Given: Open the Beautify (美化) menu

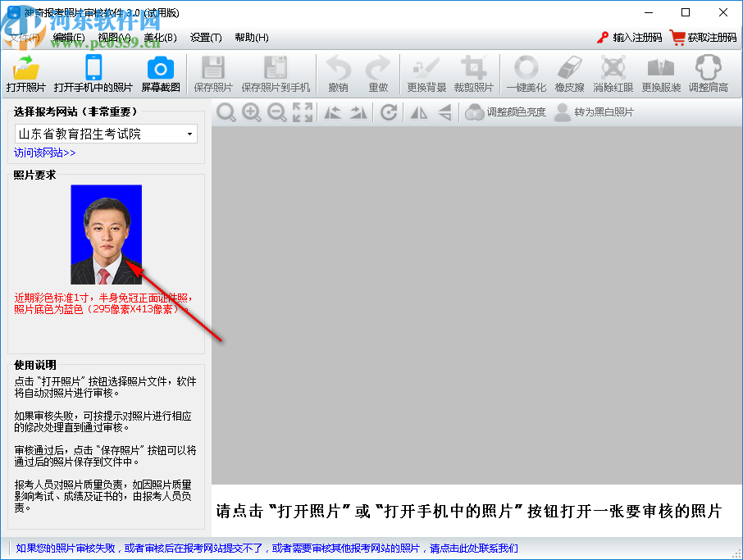Looking at the screenshot, I should (x=160, y=38).
